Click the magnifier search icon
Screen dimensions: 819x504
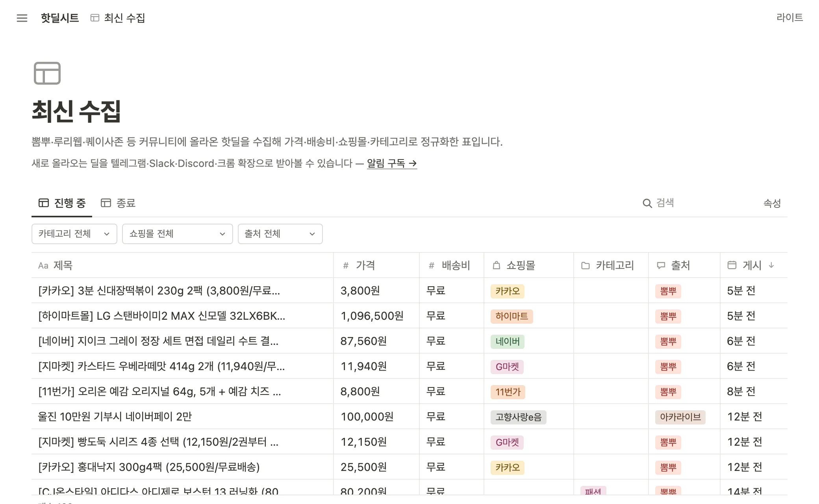647,203
